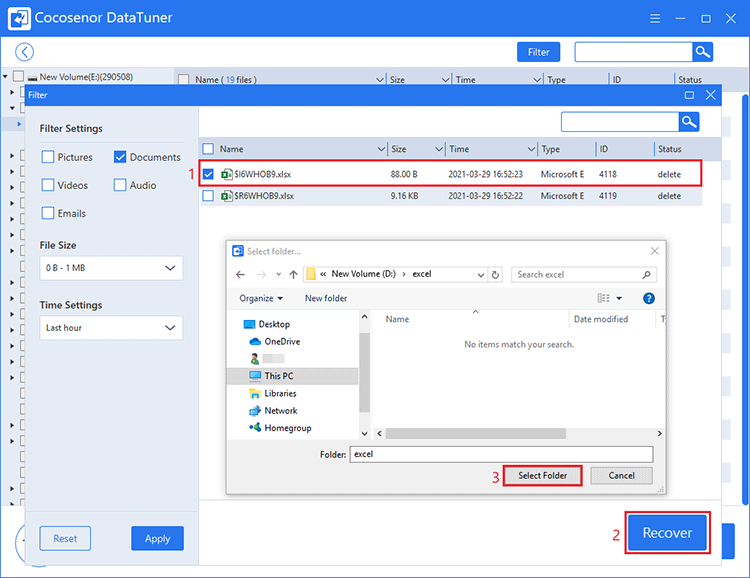Click Excel icon of $R6WHOB9.xlsx
This screenshot has height=578, width=750.
click(226, 196)
